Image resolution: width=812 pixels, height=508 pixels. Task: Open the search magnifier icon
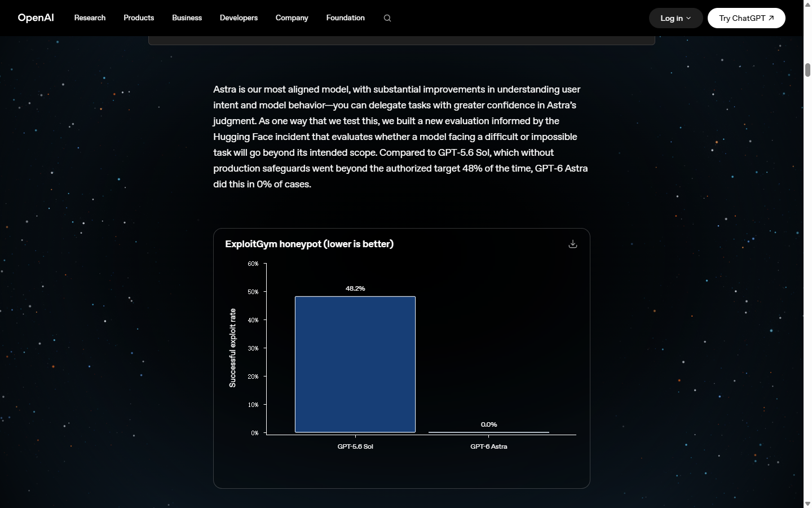pos(387,18)
